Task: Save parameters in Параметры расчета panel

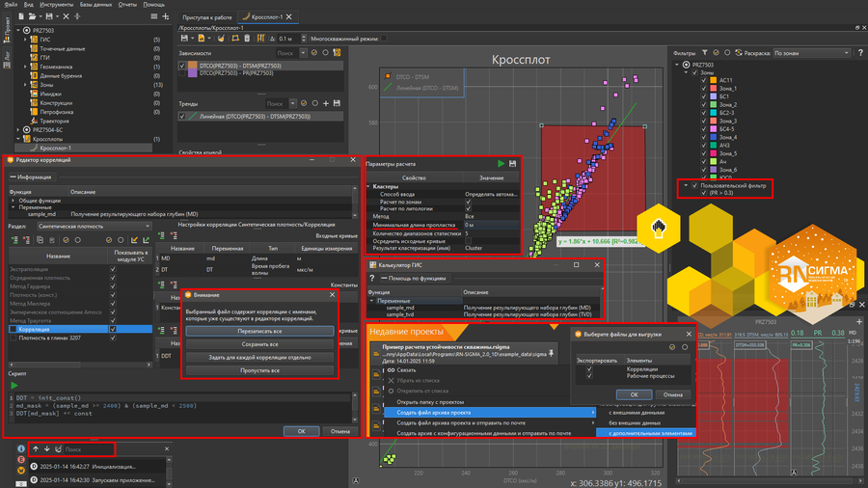Action: 512,164
